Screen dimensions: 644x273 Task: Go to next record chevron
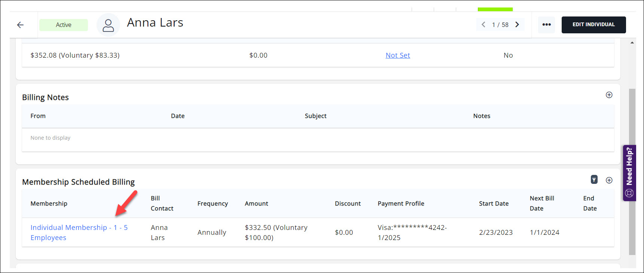click(x=517, y=25)
